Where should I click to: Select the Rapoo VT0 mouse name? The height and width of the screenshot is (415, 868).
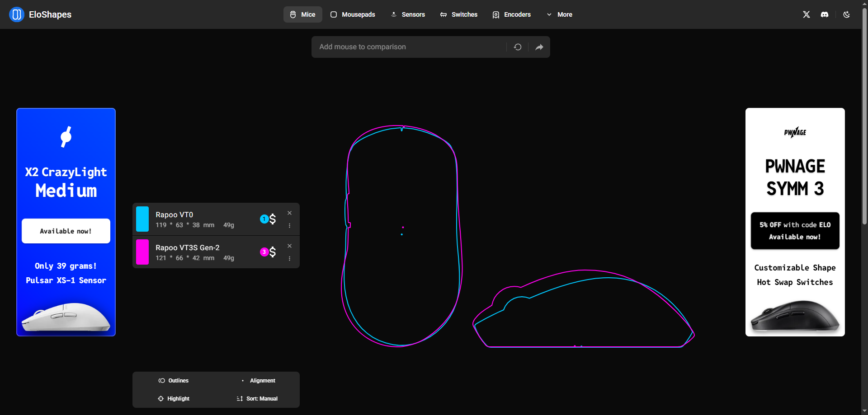tap(175, 214)
